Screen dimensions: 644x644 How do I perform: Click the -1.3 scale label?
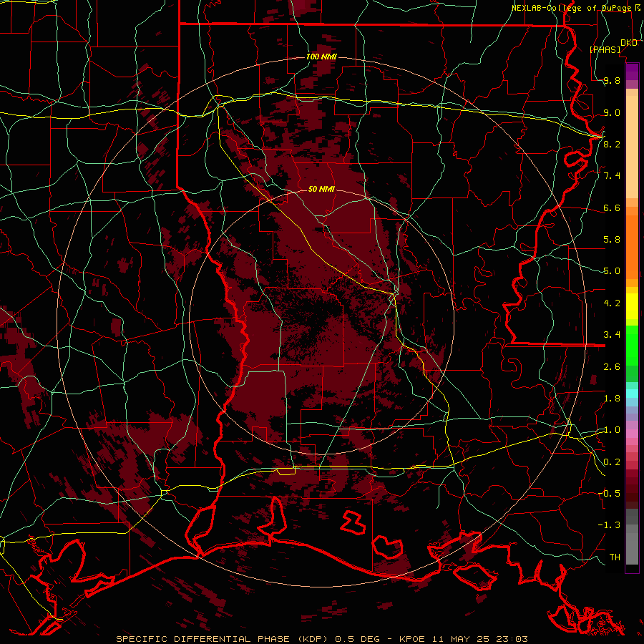point(609,525)
